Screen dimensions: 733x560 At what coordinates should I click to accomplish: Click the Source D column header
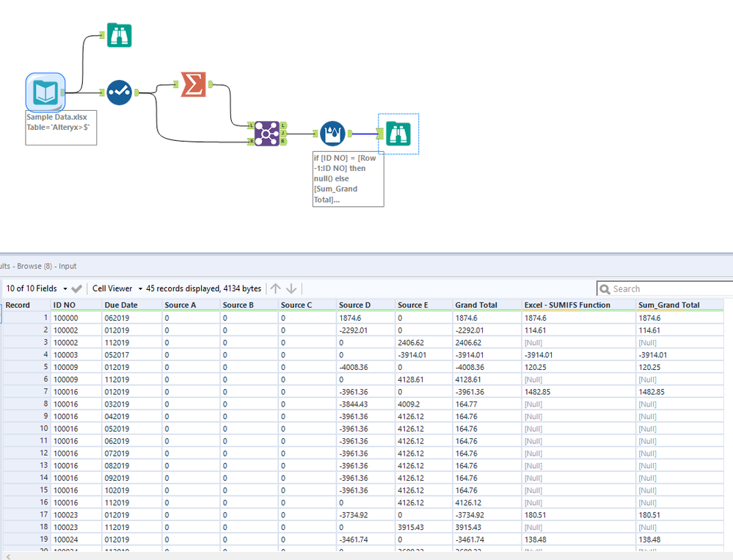point(365,305)
